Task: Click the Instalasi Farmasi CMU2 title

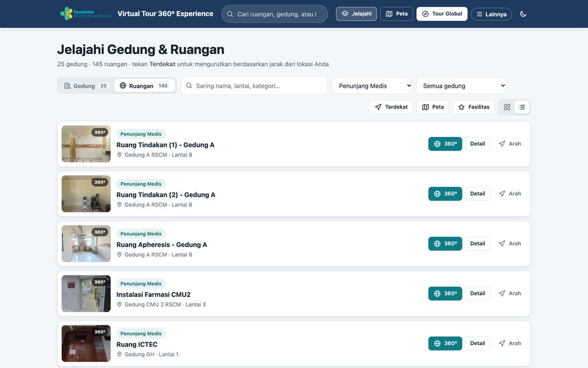Action: [x=153, y=295]
